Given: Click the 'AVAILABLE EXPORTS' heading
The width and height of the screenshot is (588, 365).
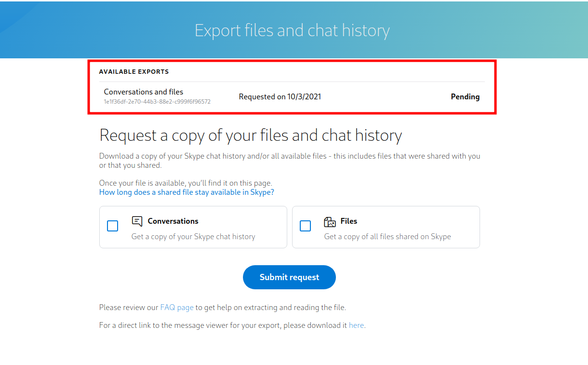Looking at the screenshot, I should [134, 71].
